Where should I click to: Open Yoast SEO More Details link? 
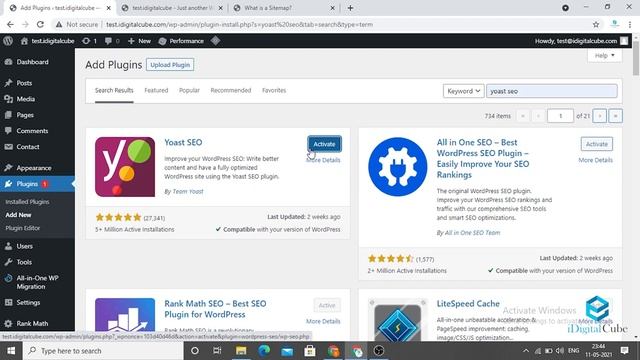pos(323,160)
